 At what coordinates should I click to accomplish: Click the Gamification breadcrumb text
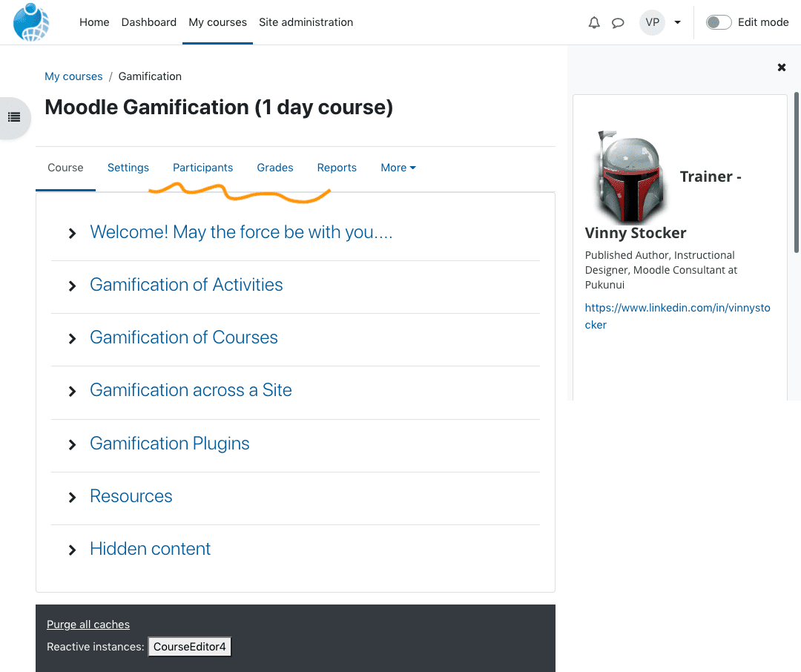pos(150,76)
